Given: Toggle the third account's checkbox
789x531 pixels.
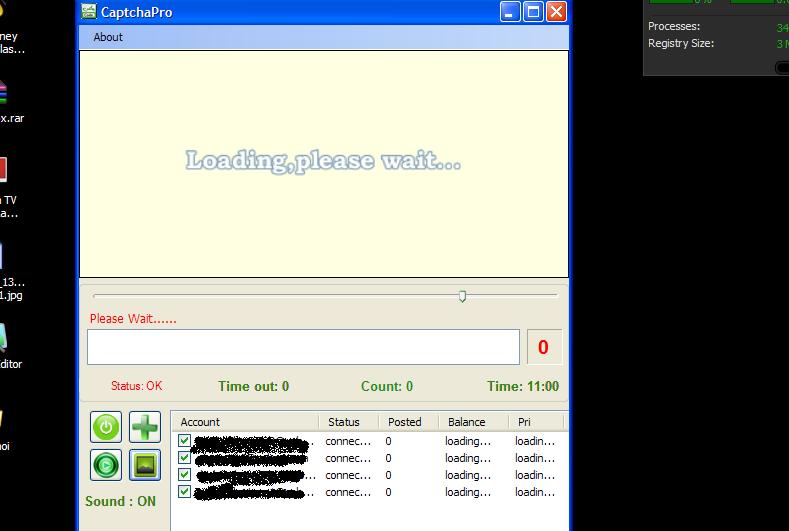Looking at the screenshot, I should click(184, 475).
